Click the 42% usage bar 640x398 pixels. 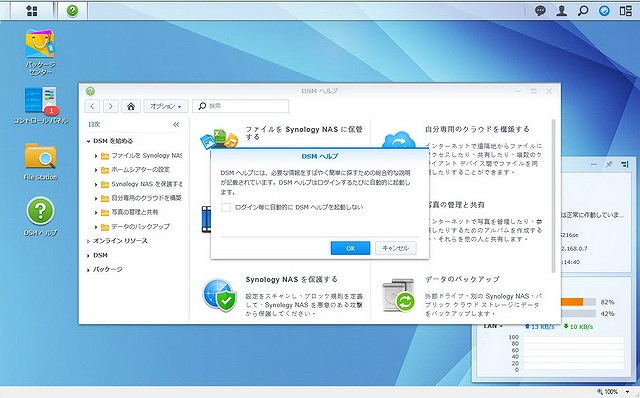pos(578,314)
